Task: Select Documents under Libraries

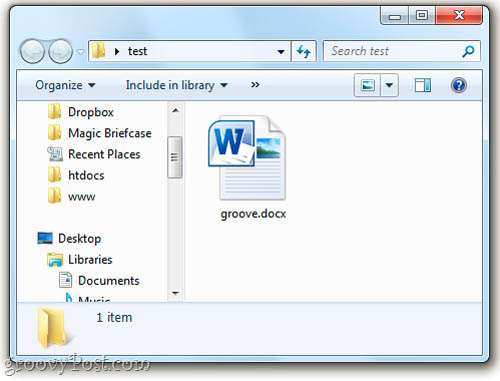Action: (x=109, y=281)
